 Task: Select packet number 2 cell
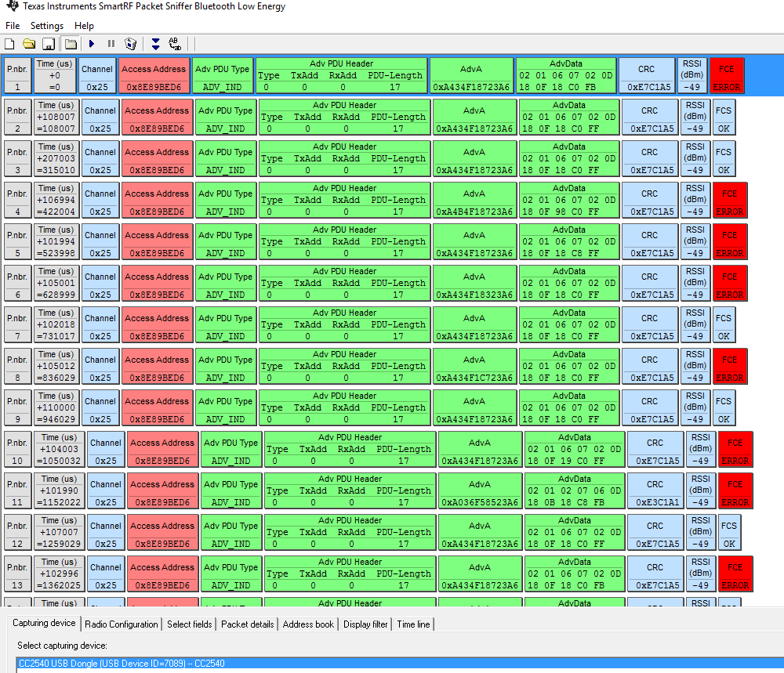pyautogui.click(x=17, y=117)
